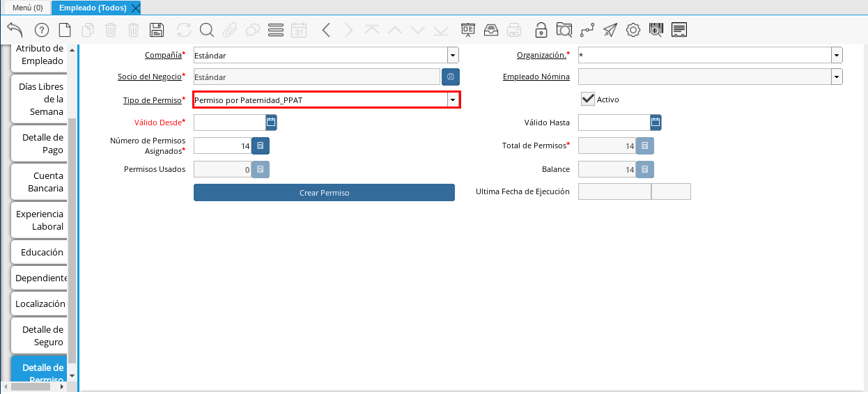The height and width of the screenshot is (394, 868).
Task: Click the Crear Permiso button
Action: pos(324,193)
